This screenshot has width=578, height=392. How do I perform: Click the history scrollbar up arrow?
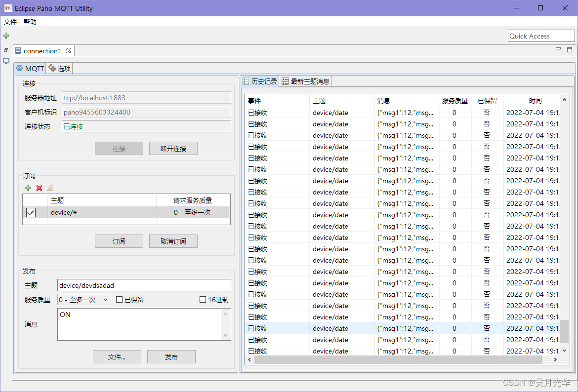(x=564, y=100)
